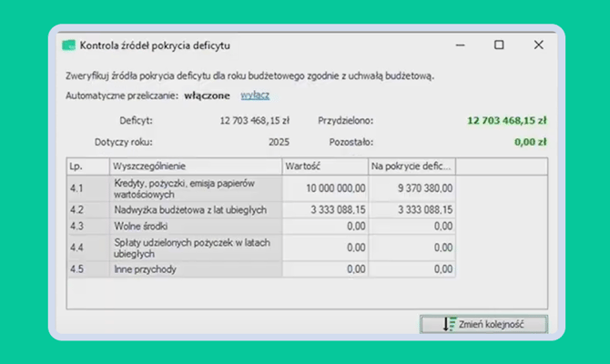Click the 'Inne przychody' row label
This screenshot has width=610, height=364.
pos(195,269)
